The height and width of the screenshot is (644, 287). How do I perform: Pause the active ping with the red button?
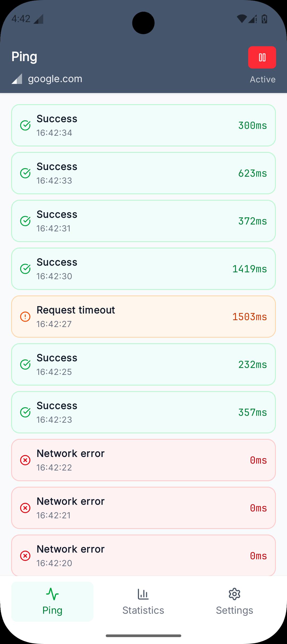click(262, 57)
